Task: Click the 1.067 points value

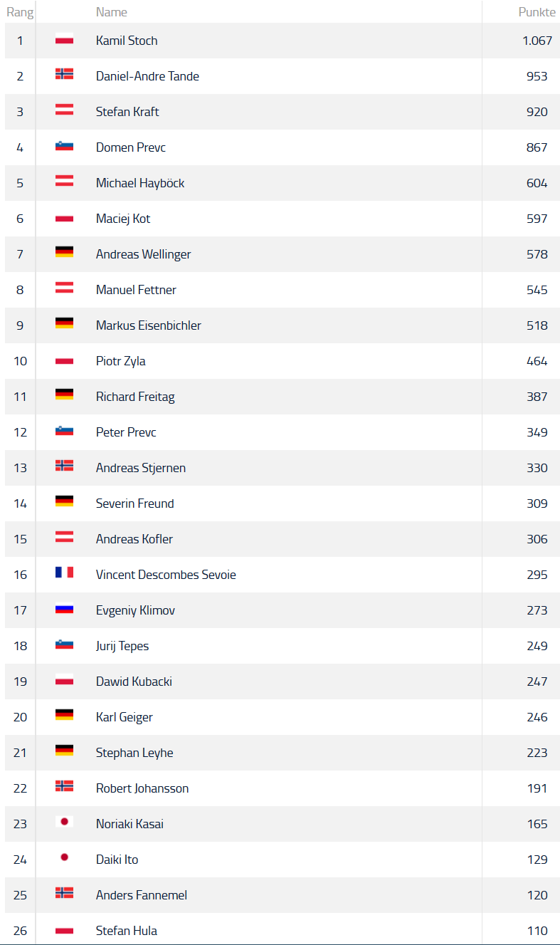Action: pos(537,41)
